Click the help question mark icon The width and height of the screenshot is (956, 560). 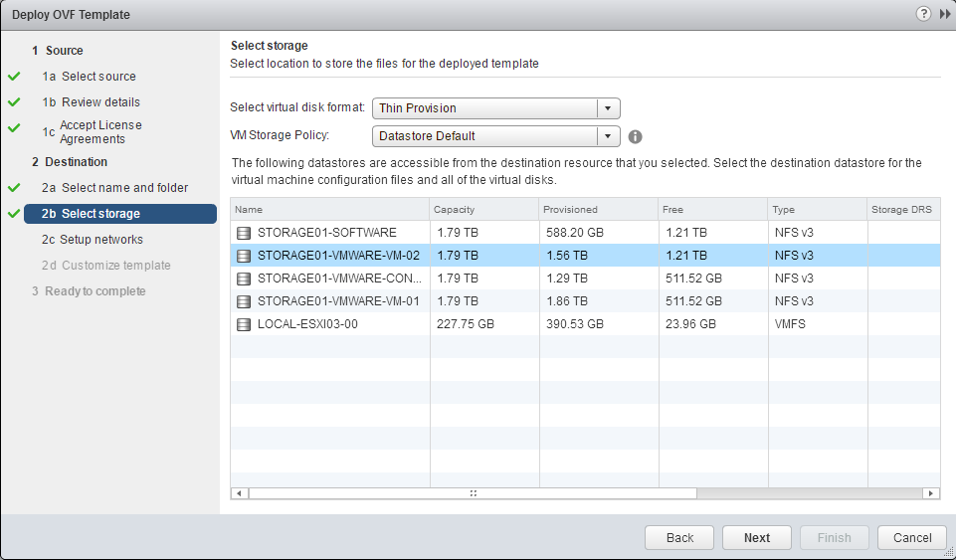pyautogui.click(x=923, y=14)
